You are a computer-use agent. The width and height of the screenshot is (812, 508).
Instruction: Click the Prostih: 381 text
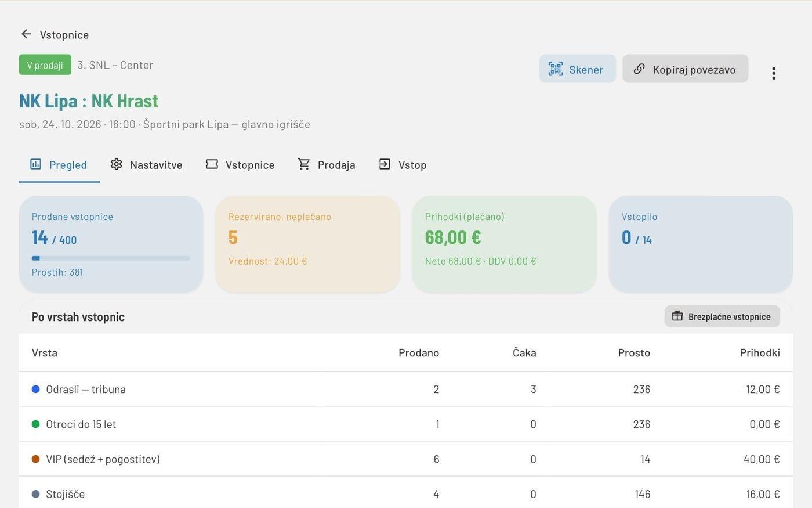click(57, 272)
